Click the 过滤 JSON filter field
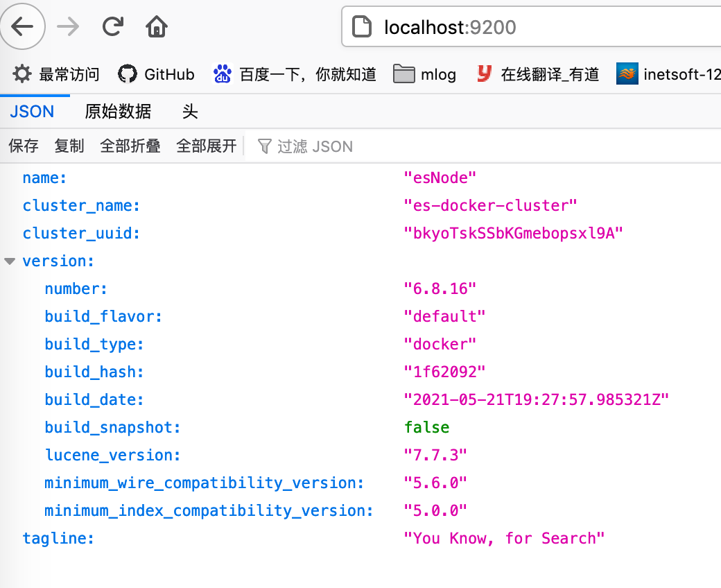Screen dimensions: 721x588 [483, 146]
